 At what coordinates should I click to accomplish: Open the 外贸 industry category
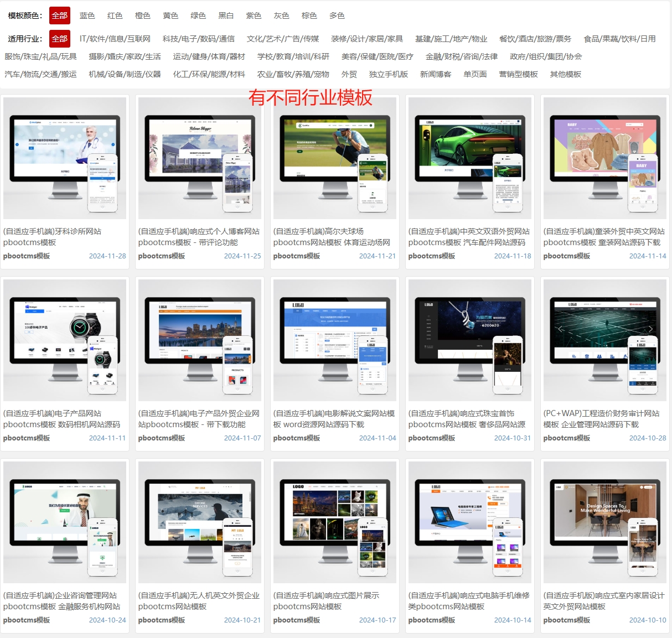coord(349,74)
